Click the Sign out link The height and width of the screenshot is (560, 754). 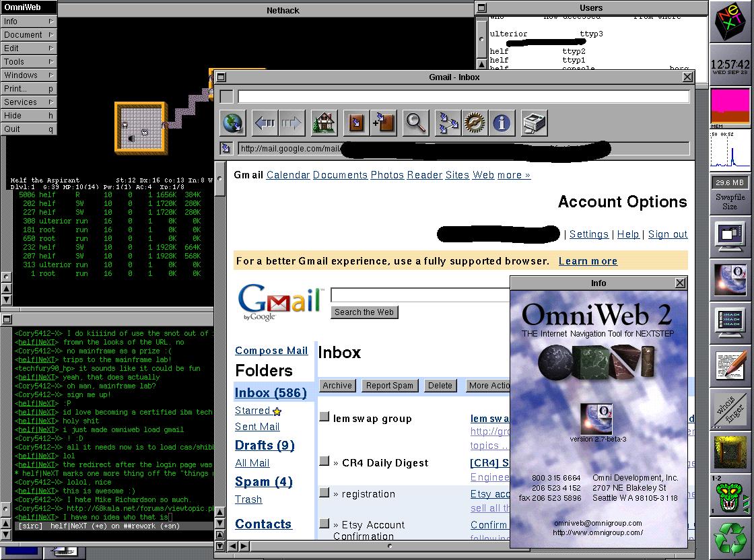[667, 234]
